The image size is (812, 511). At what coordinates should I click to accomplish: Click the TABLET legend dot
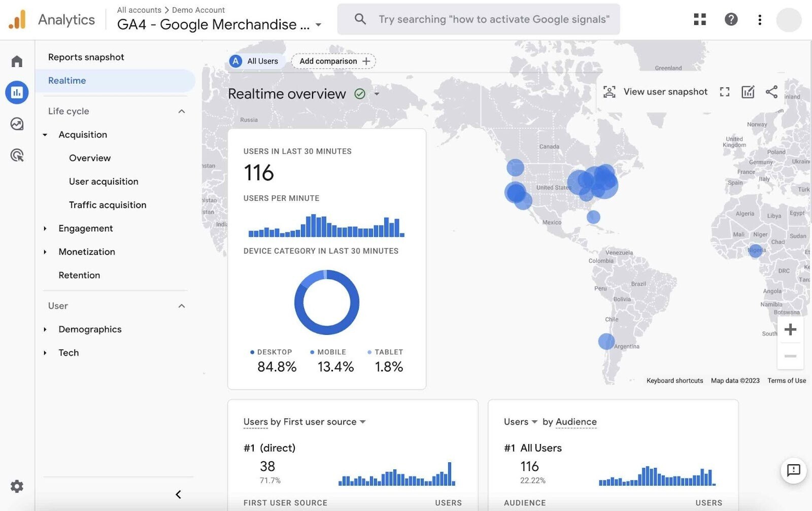(x=369, y=352)
